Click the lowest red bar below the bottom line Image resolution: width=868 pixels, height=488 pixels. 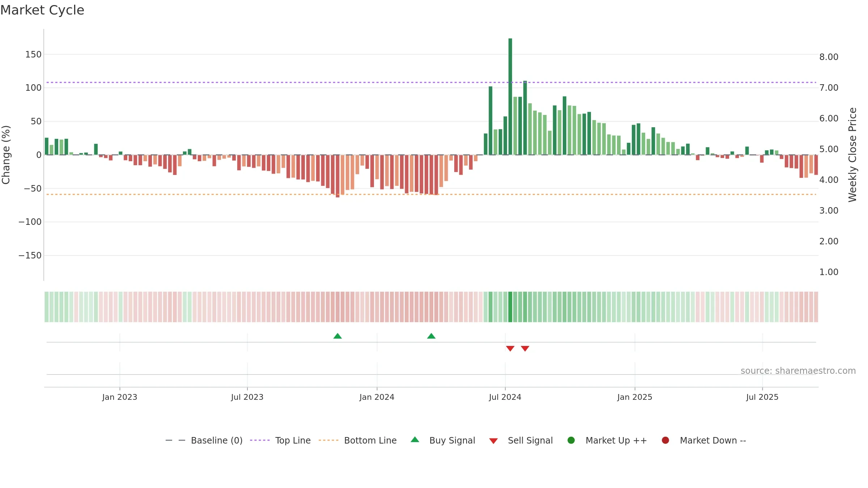[x=337, y=176]
